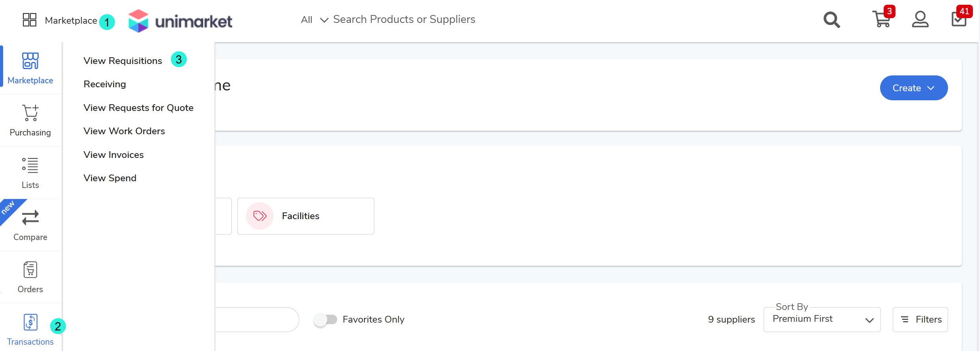Click the Marketplace sidebar icon
Image resolution: width=980 pixels, height=351 pixels.
pyautogui.click(x=30, y=61)
